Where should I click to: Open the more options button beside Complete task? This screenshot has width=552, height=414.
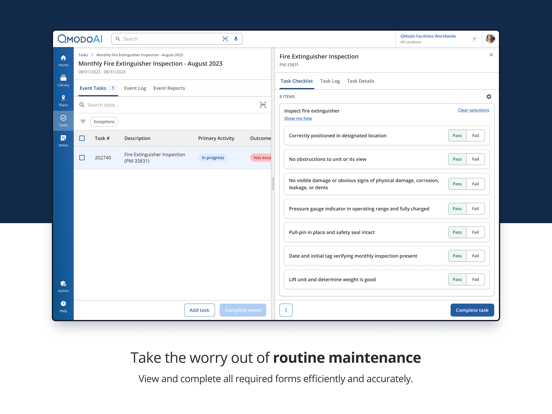click(x=286, y=310)
